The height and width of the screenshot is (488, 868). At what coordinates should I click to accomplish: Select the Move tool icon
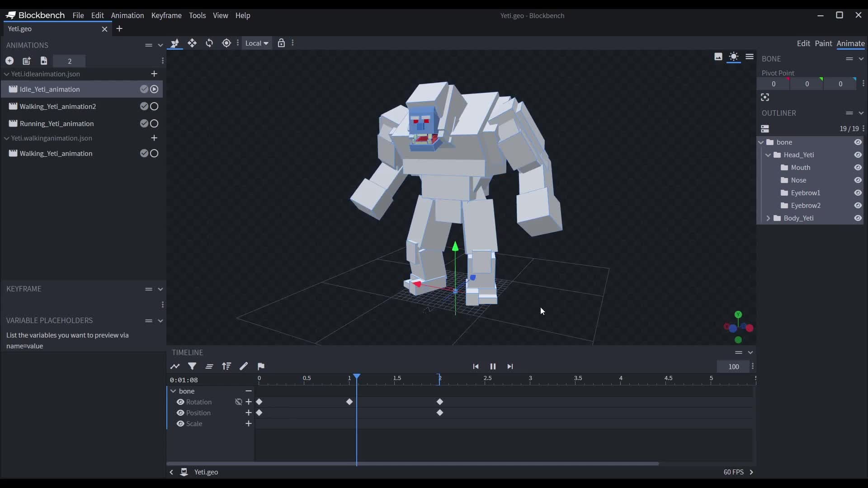[192, 43]
